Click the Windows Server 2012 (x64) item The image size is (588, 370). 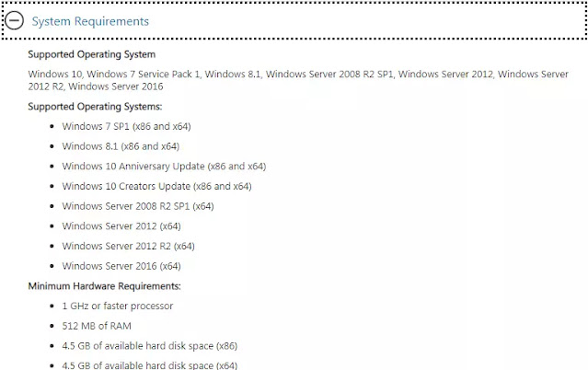[121, 225]
